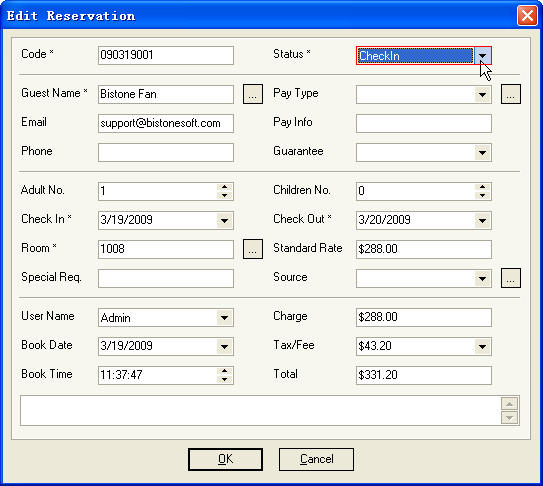This screenshot has width=543, height=486.
Task: Open the Check Out date picker arrow
Action: pyautogui.click(x=482, y=220)
